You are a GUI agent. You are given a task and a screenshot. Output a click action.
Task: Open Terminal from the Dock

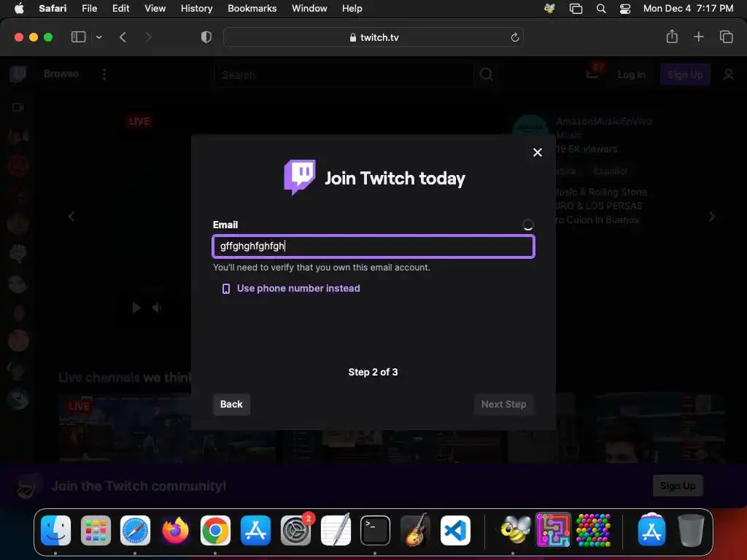pos(375,530)
